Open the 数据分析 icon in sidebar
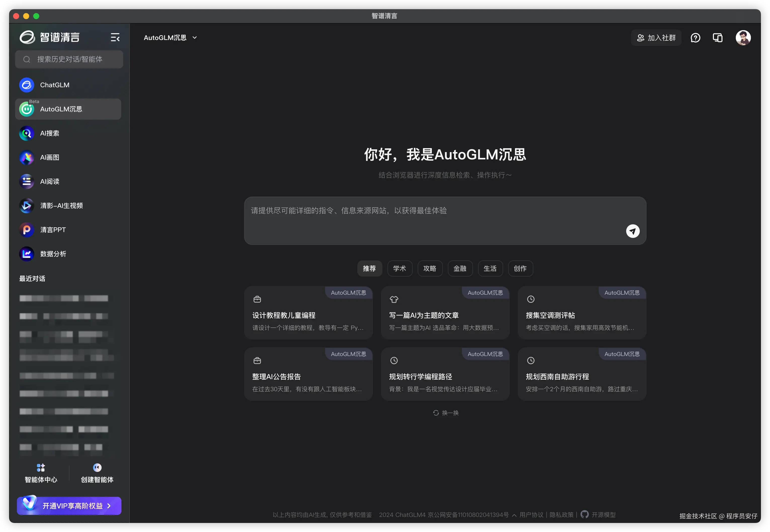The width and height of the screenshot is (770, 532). [27, 254]
